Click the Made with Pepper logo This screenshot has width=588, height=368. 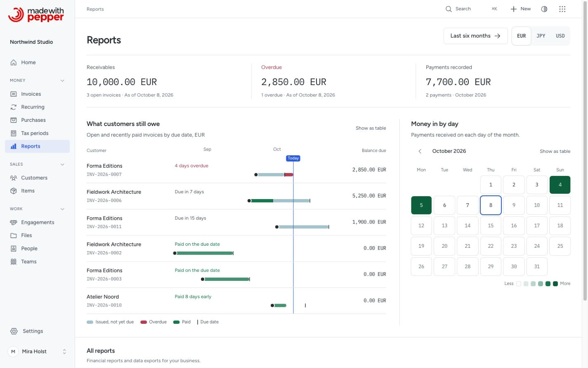[36, 14]
